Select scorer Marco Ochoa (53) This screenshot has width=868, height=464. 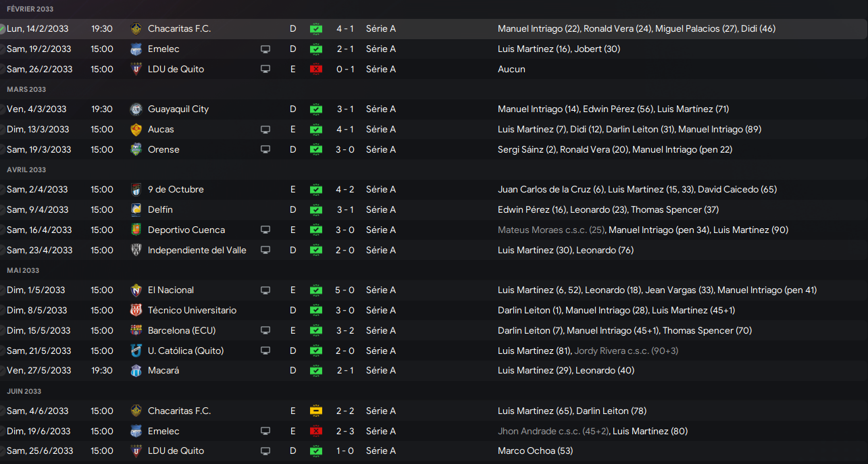click(x=535, y=451)
